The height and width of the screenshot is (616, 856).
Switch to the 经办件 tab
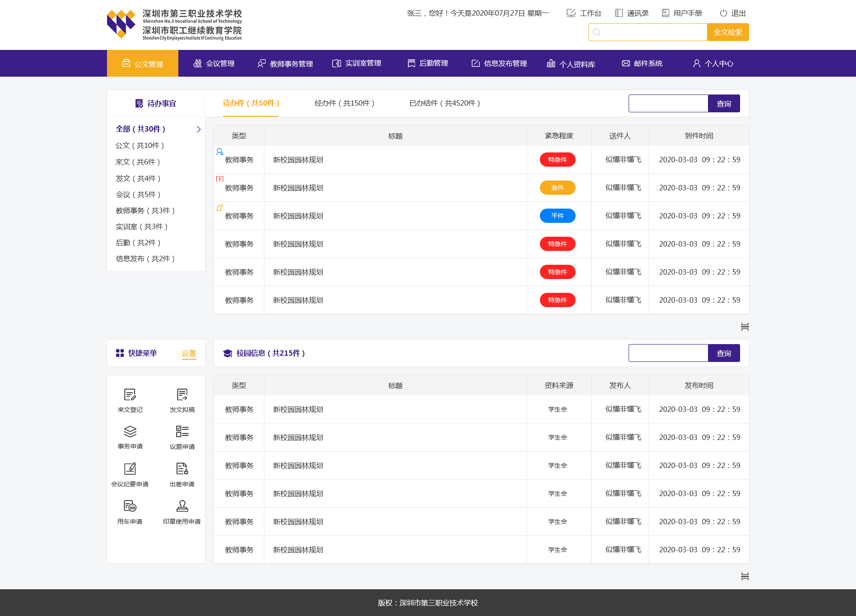[x=344, y=103]
